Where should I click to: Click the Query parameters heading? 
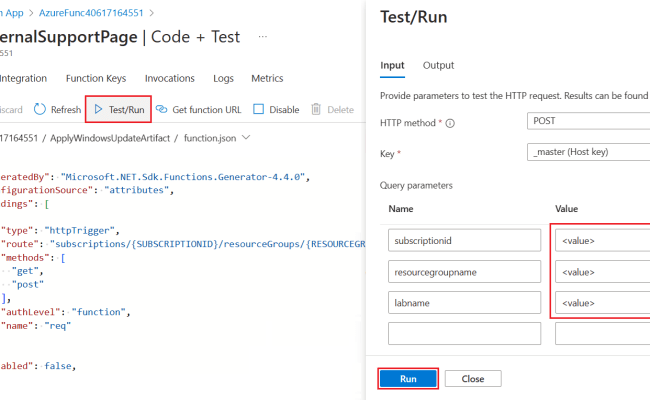point(416,185)
